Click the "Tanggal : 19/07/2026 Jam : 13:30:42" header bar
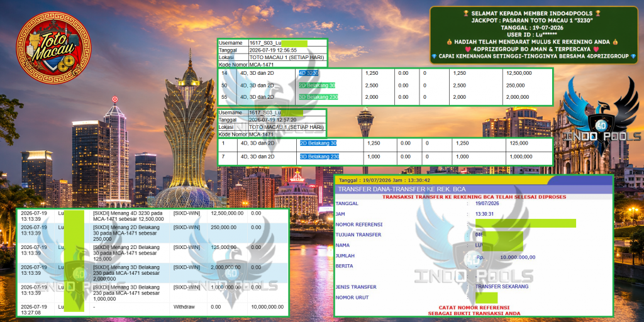 tap(474, 180)
